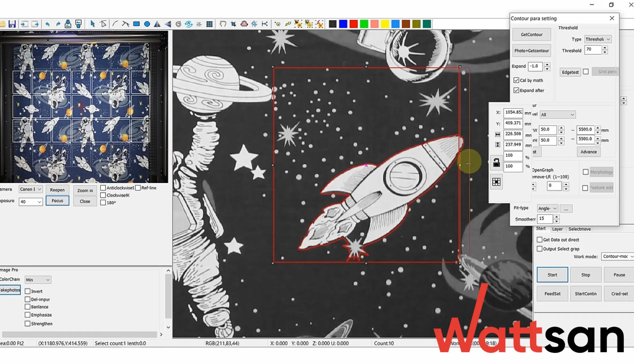The width and height of the screenshot is (634, 364).
Task: Open the ColorChannel Min dropdown
Action: (x=38, y=280)
